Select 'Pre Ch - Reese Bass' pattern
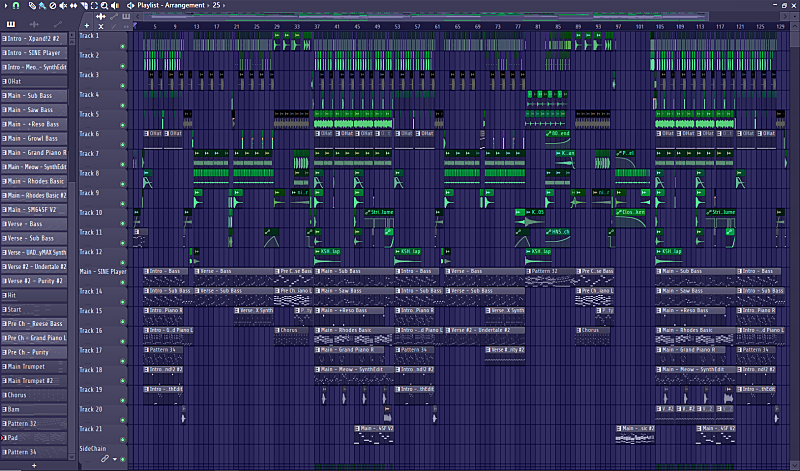800x471 pixels. coord(34,325)
